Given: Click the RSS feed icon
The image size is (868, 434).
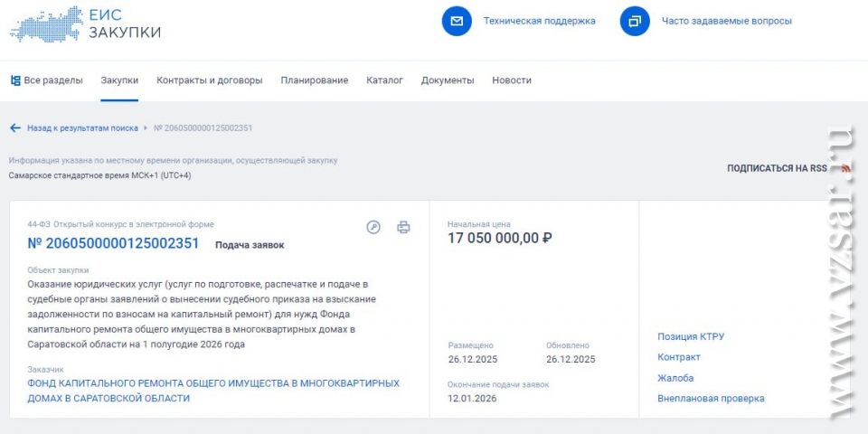Looking at the screenshot, I should pos(846,168).
